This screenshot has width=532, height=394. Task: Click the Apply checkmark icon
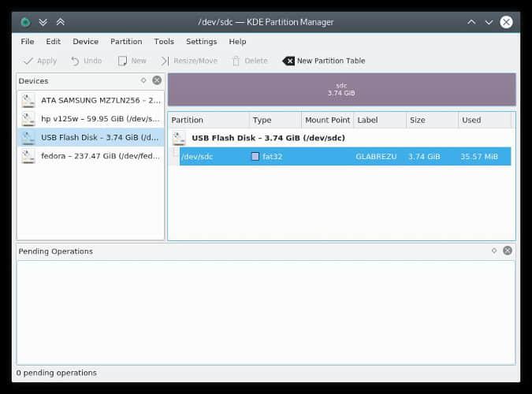pos(28,61)
